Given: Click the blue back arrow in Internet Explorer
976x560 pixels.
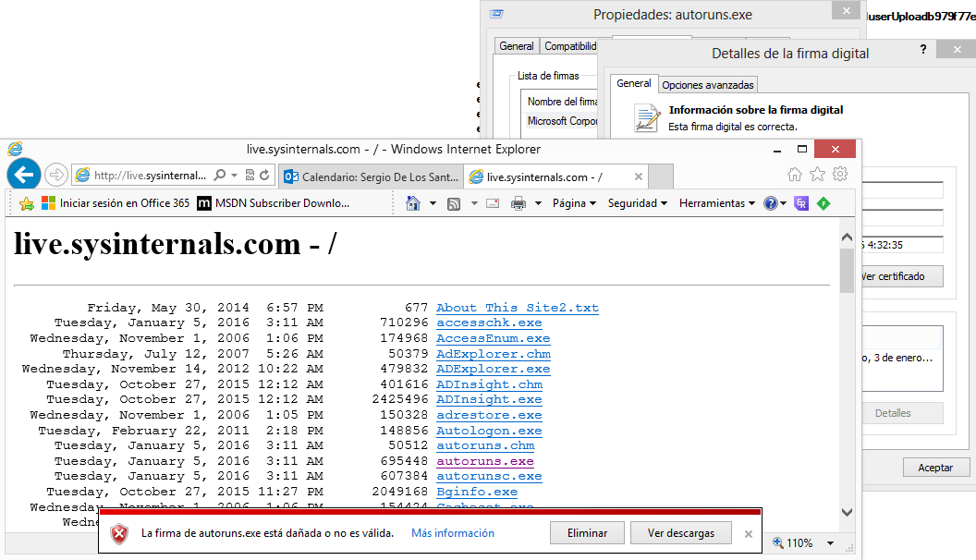Looking at the screenshot, I should pos(24,175).
